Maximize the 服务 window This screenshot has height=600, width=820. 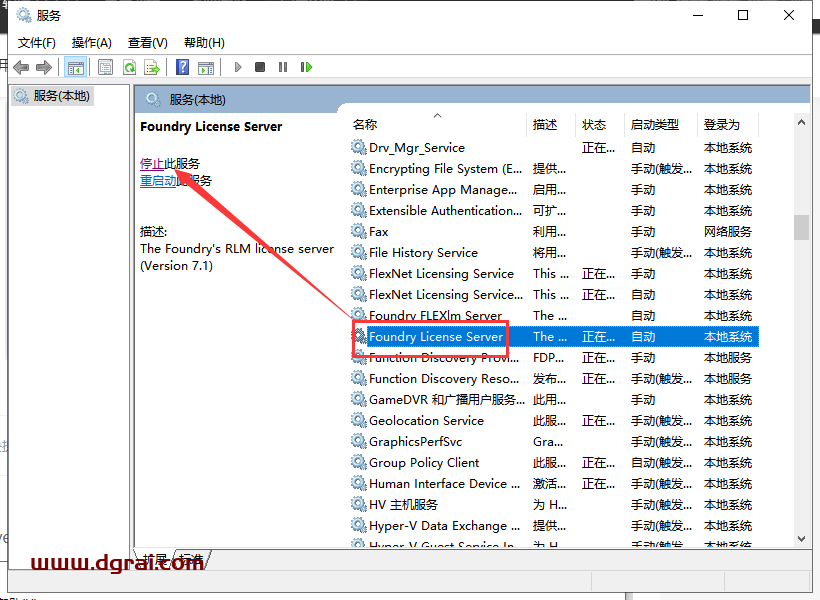click(x=743, y=15)
